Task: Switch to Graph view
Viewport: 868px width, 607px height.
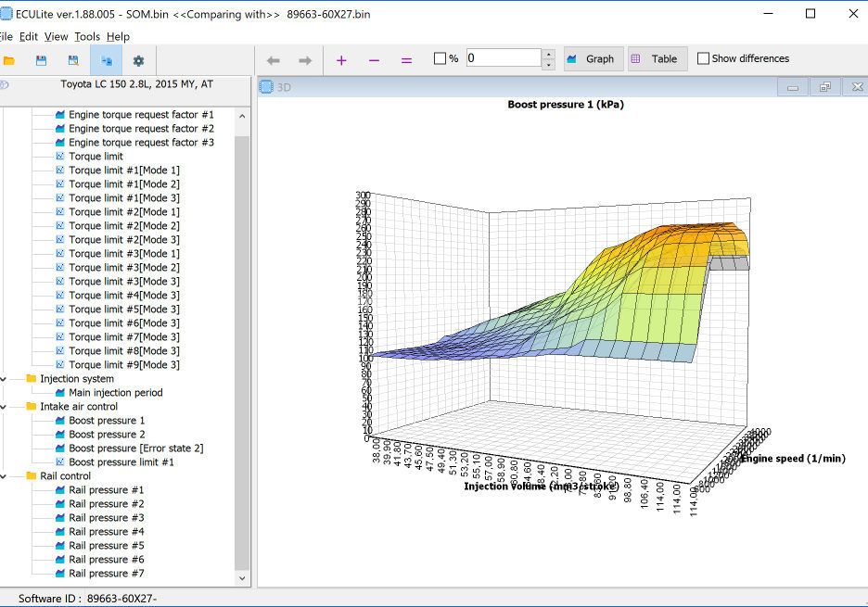Action: click(x=591, y=58)
